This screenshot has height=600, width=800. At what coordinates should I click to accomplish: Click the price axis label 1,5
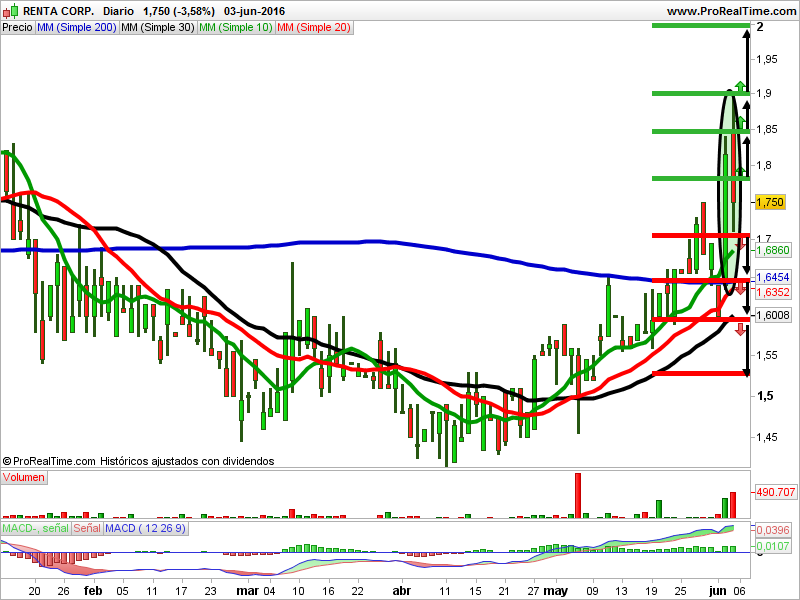(x=765, y=396)
